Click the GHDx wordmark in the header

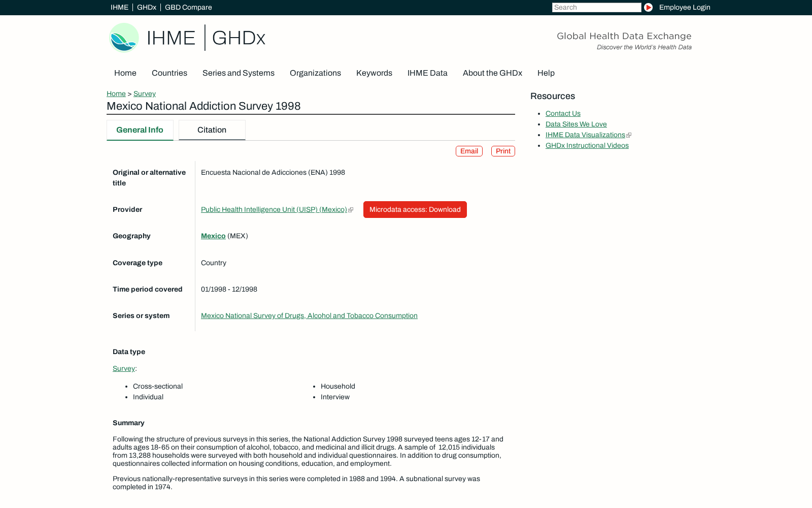239,38
